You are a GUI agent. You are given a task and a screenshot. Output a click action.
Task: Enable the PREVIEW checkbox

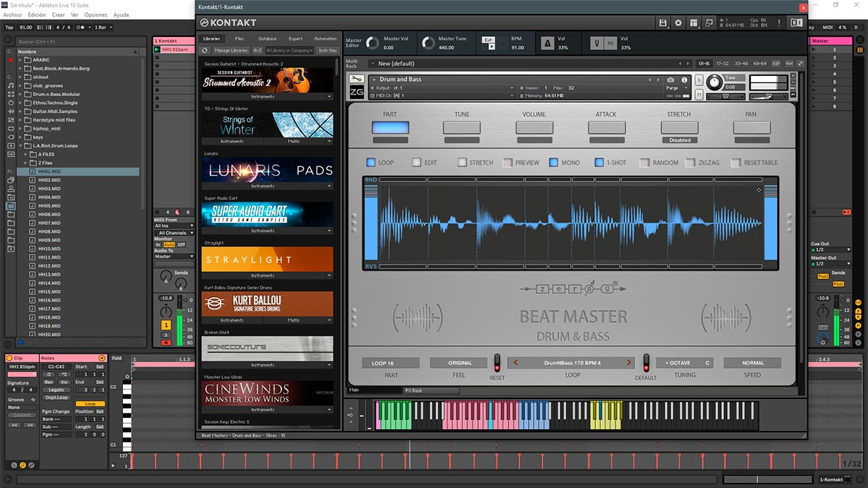click(x=508, y=163)
